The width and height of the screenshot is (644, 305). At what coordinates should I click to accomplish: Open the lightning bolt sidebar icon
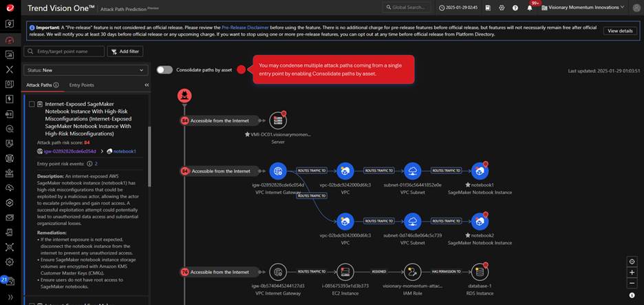(10, 99)
